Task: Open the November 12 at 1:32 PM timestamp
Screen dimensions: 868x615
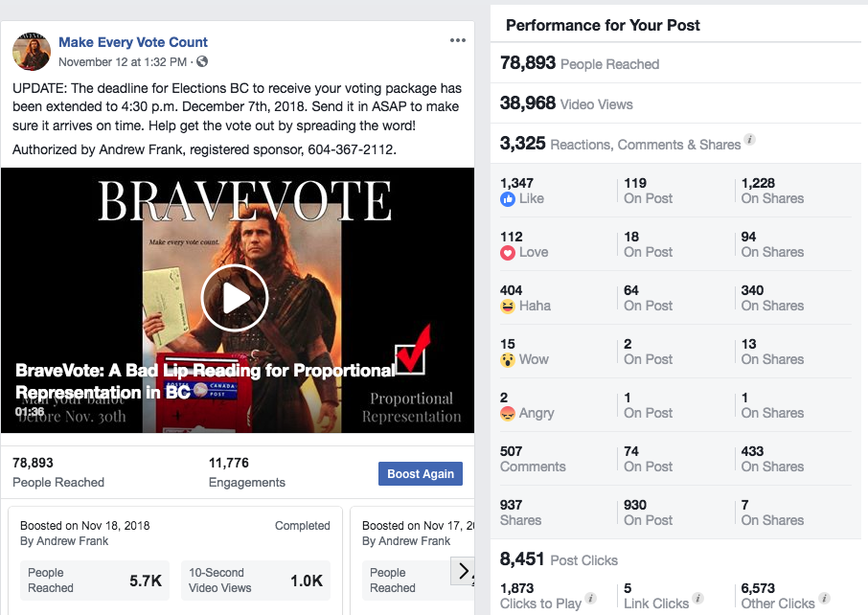Action: click(x=123, y=62)
